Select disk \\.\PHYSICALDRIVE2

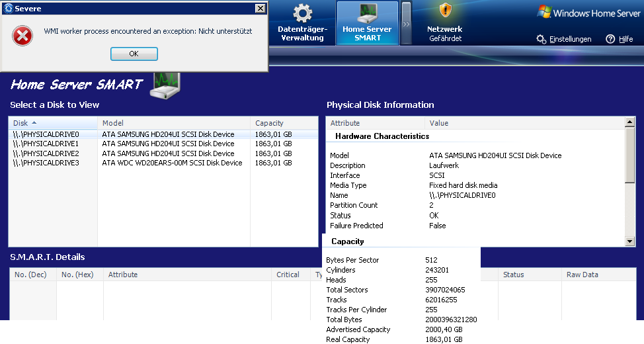pyautogui.click(x=163, y=153)
